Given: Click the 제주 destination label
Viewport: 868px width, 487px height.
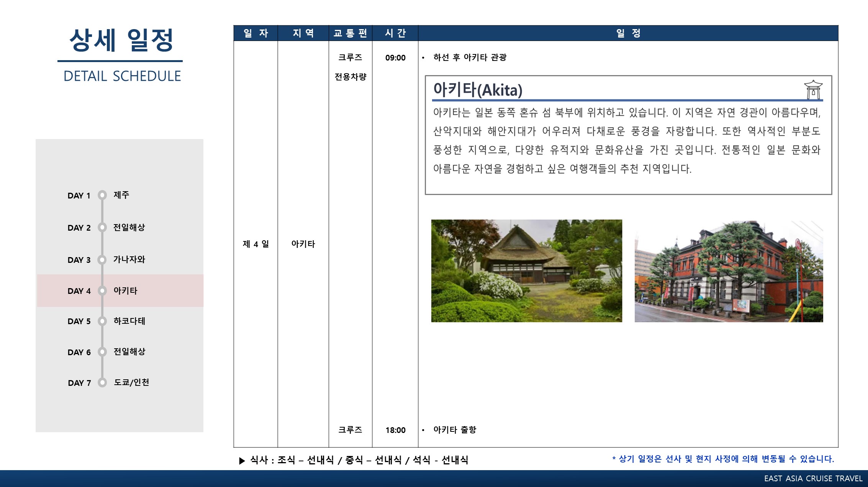Looking at the screenshot, I should click(x=121, y=195).
